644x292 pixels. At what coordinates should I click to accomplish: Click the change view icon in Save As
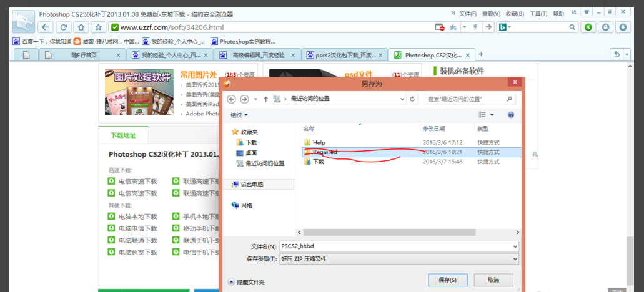(x=483, y=115)
